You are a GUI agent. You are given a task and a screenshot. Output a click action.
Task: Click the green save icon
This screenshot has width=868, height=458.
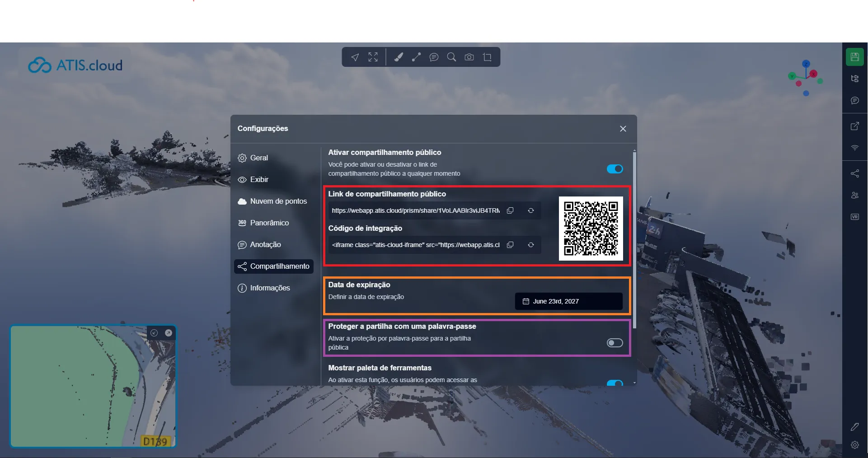[854, 57]
